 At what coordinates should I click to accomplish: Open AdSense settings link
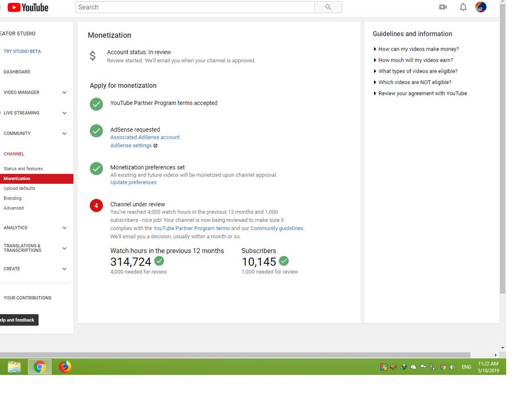[x=131, y=146]
